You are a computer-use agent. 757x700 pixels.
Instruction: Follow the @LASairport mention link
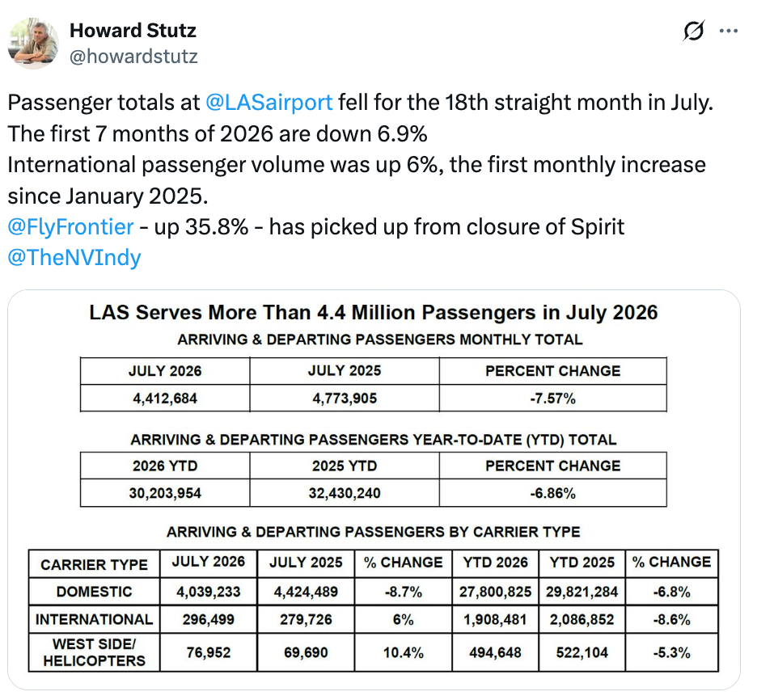(x=269, y=103)
